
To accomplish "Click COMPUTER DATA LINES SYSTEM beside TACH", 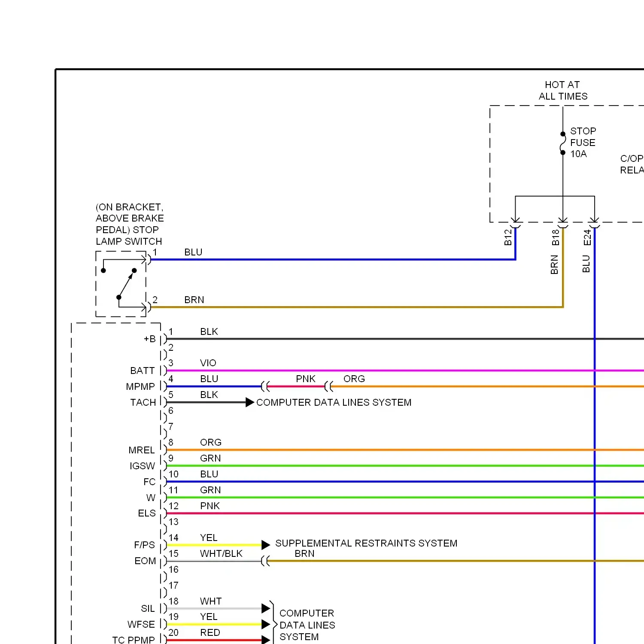I will pyautogui.click(x=334, y=402).
